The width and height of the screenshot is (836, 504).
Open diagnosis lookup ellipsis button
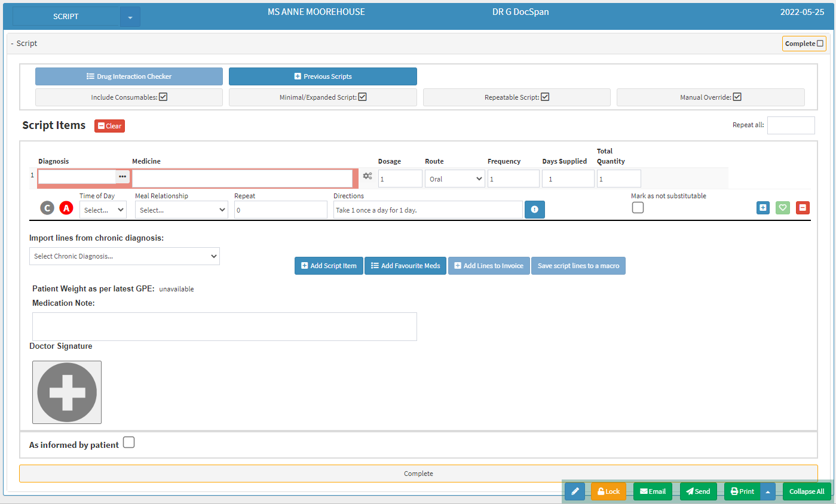123,177
